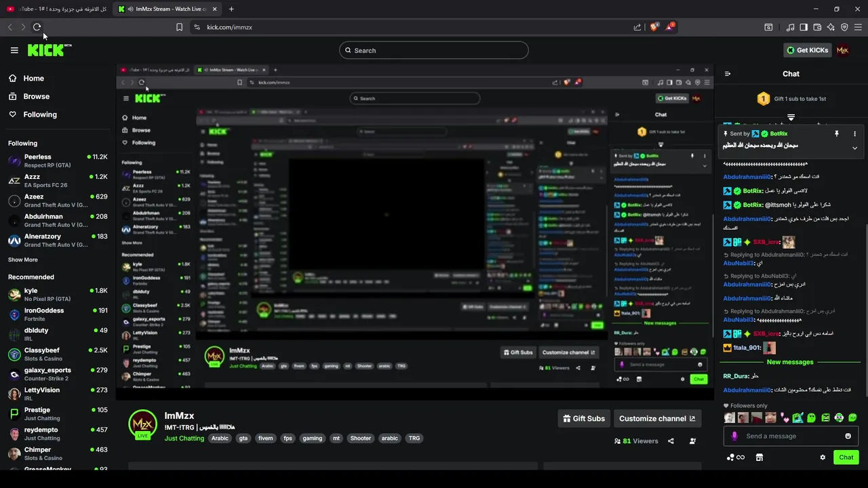Click the Kick logo
Image resolution: width=868 pixels, height=488 pixels.
[x=49, y=50]
